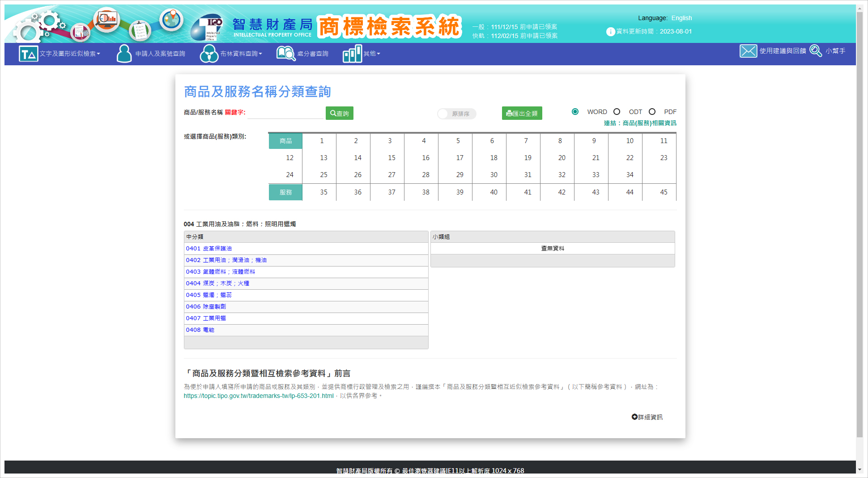Click the bar chart icon for 其他
The height and width of the screenshot is (478, 868).
tap(352, 54)
